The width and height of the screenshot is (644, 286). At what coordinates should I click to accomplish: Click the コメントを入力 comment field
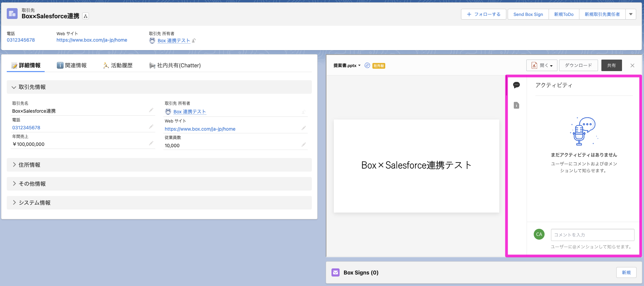[x=593, y=235]
